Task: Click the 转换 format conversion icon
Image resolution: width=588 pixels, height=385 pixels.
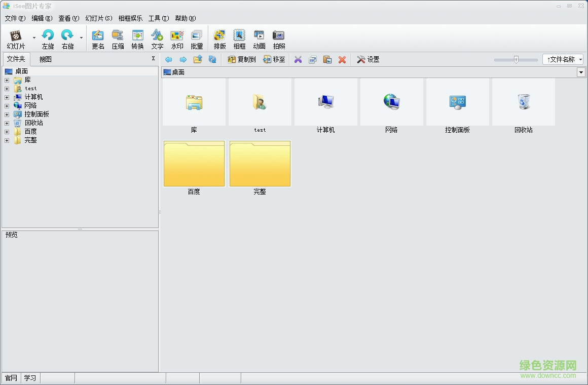Action: (x=137, y=38)
